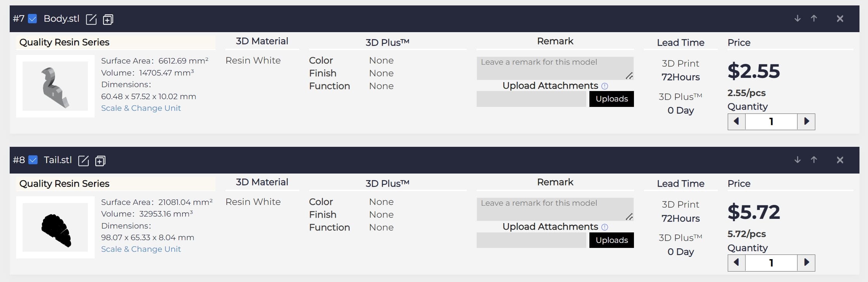Uncheck the #8 Tail.stl checkbox
Viewport: 868px width, 282px height.
[33, 160]
